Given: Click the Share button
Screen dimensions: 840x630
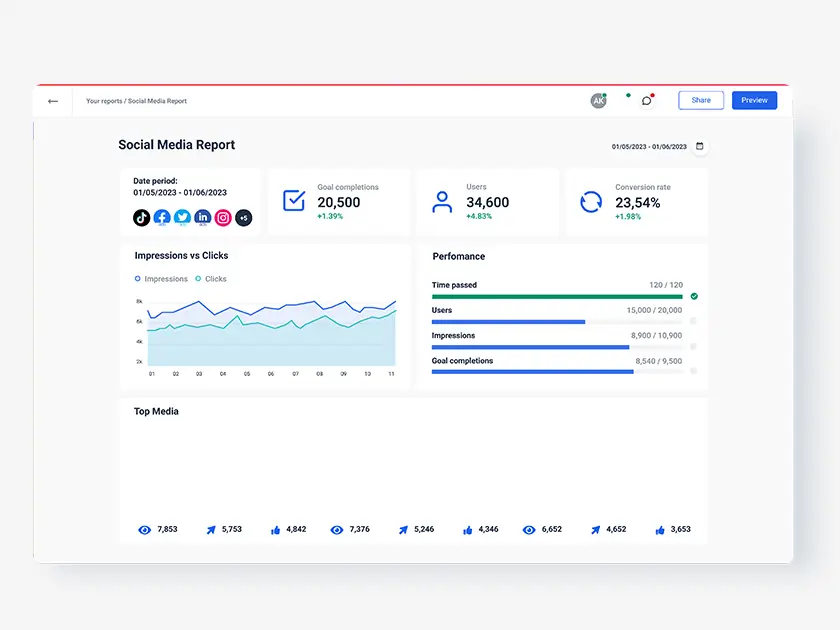Looking at the screenshot, I should (701, 100).
